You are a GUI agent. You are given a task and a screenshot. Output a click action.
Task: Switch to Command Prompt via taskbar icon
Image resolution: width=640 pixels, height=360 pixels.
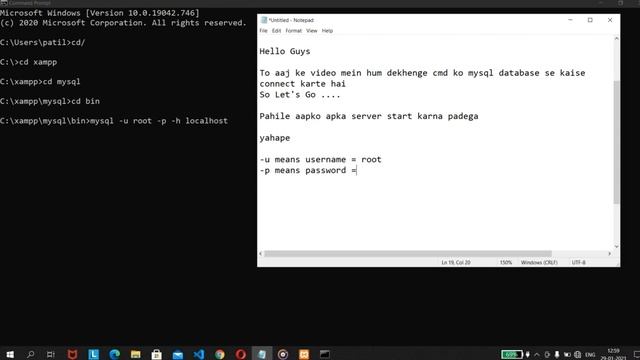[325, 354]
